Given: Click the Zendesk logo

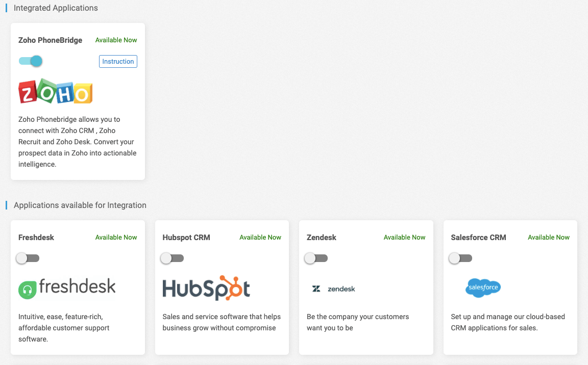Looking at the screenshot, I should point(333,289).
